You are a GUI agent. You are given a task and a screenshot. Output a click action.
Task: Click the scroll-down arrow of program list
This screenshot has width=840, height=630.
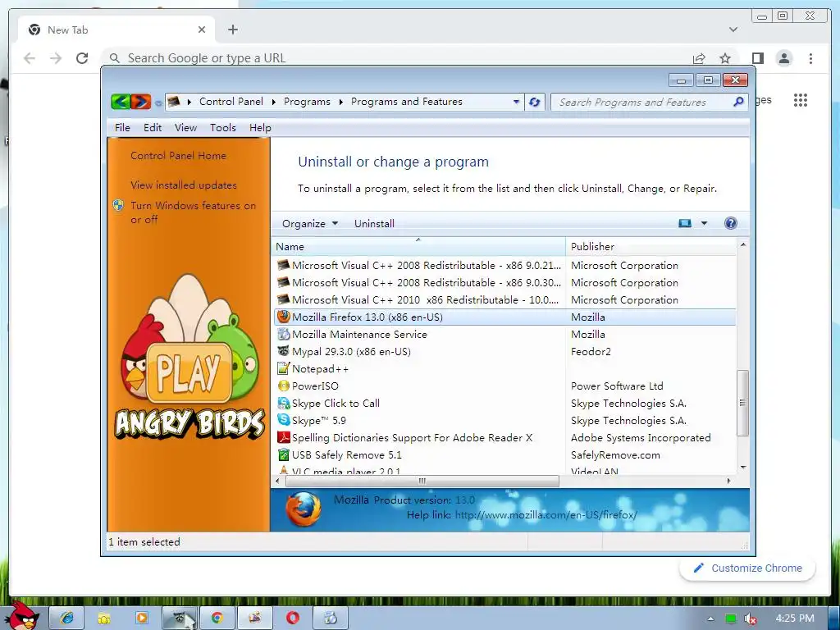(x=742, y=468)
